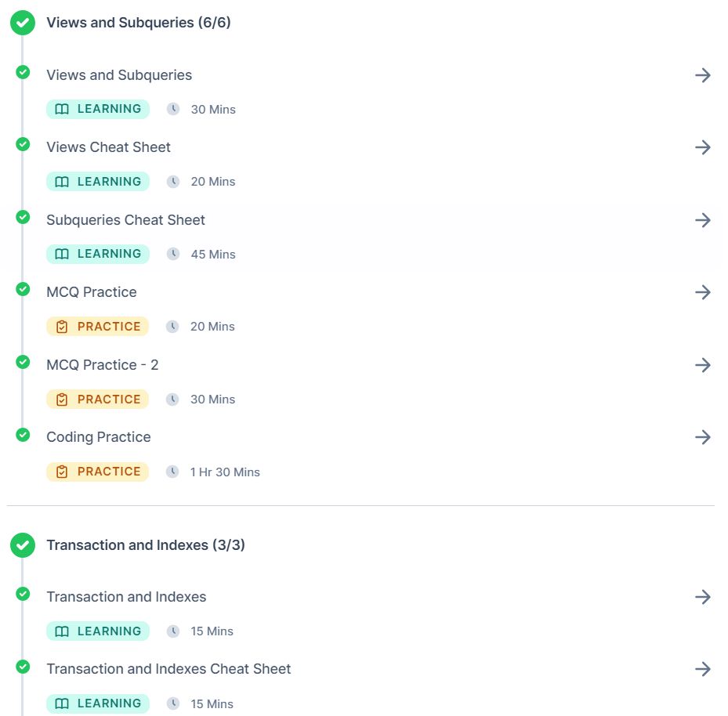This screenshot has height=716, width=728.
Task: Click arrow next to Views Cheat Sheet
Action: 702,147
